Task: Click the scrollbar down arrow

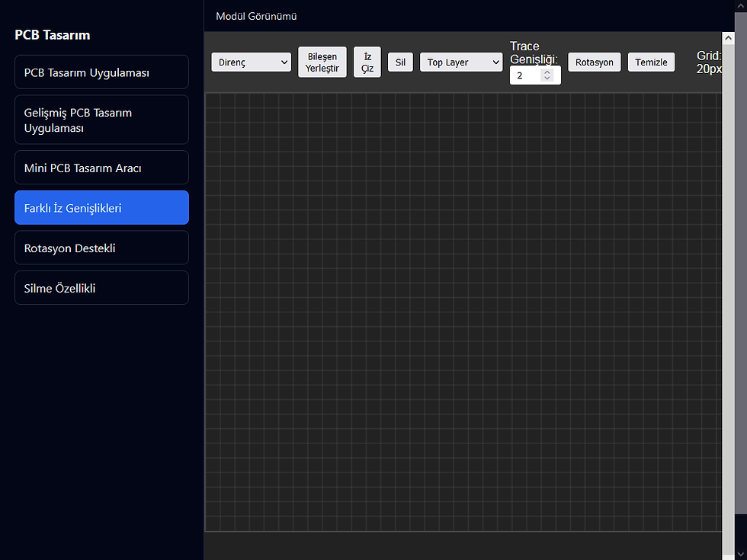Action: [741, 553]
